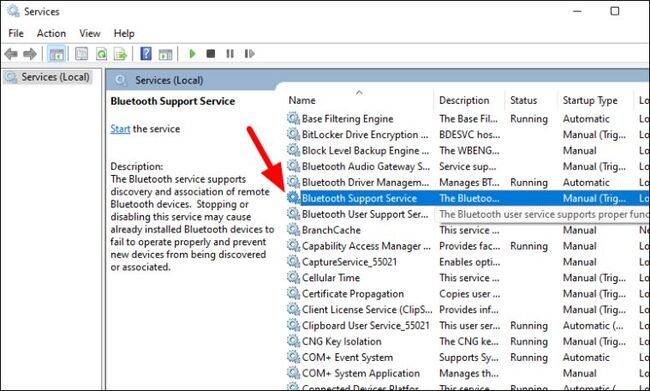
Task: Select Block Level Backup Engine service name
Action: 365,151
